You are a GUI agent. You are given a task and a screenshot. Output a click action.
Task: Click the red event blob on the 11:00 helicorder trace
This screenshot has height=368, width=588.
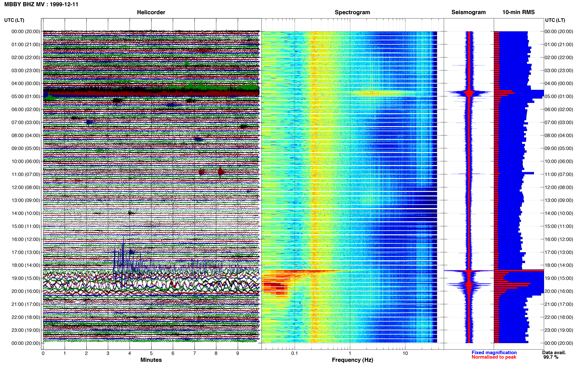221,172
